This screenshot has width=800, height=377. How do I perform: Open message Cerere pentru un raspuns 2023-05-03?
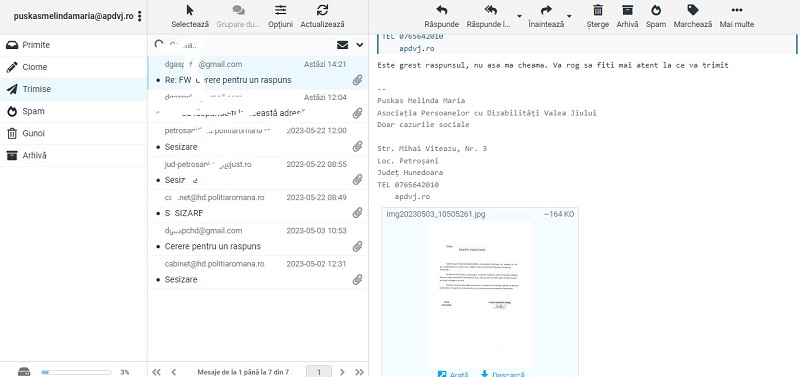258,239
